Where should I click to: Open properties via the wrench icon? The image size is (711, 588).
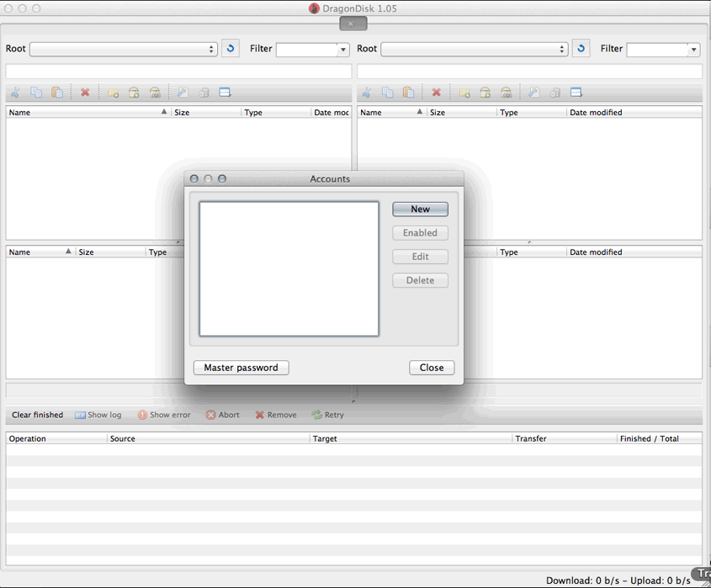click(x=183, y=92)
